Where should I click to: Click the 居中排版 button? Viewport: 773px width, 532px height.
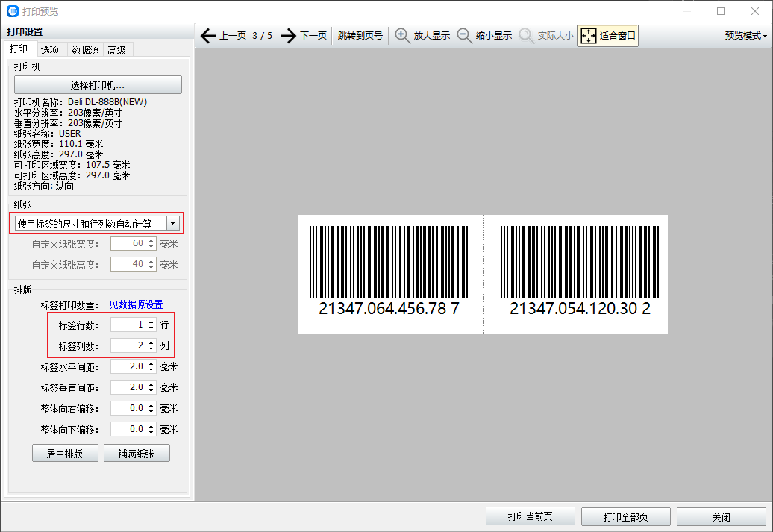point(65,453)
